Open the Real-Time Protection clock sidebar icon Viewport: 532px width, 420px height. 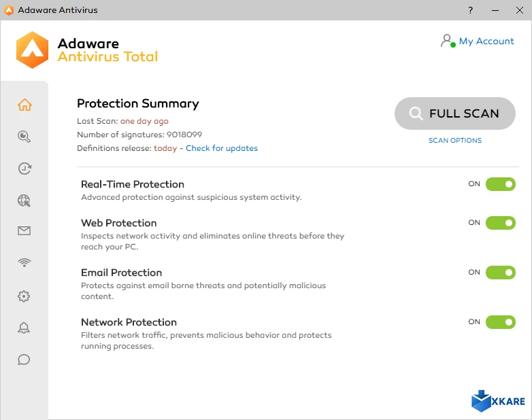[24, 169]
